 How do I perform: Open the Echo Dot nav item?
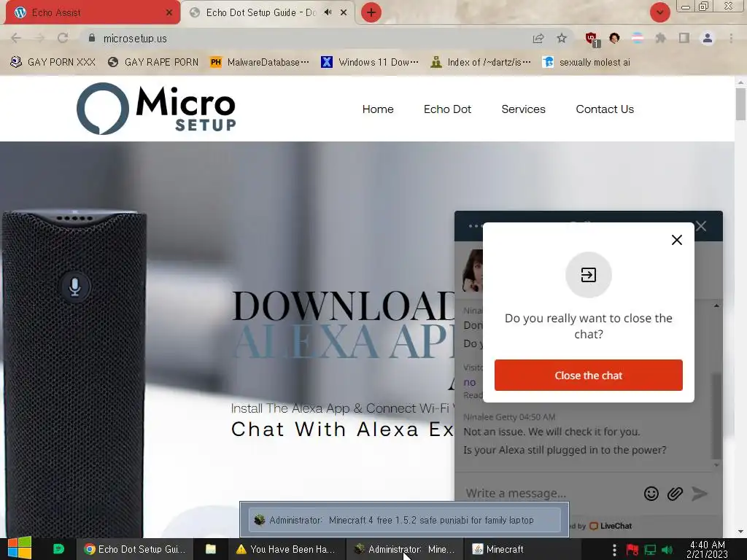click(x=447, y=109)
